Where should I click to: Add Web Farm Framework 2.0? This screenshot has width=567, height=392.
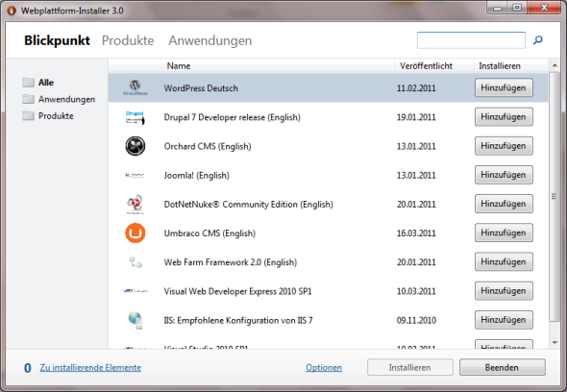(x=504, y=261)
